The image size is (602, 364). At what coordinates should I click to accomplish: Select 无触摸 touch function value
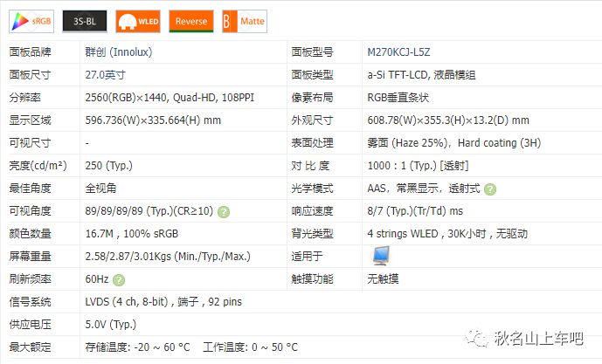coord(384,278)
